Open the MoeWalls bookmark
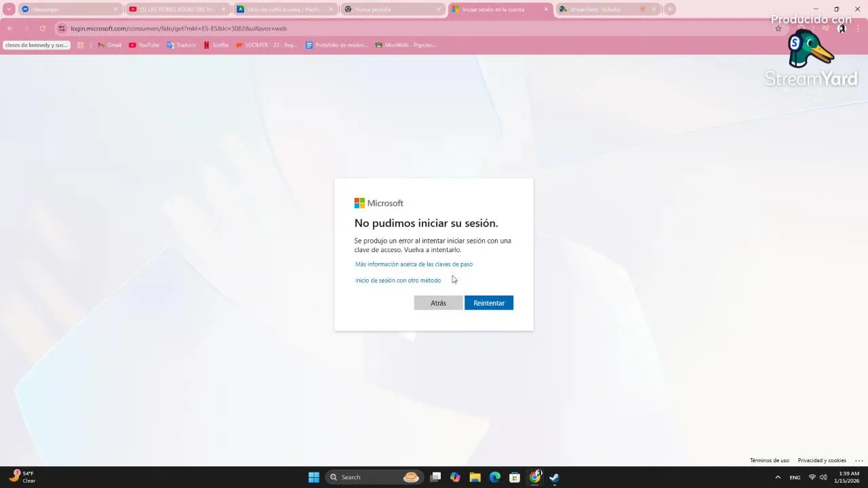Viewport: 868px width, 488px height. (406, 45)
